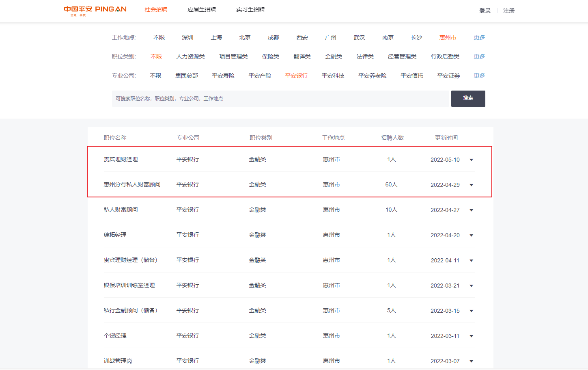Filter company by 平安产险
This screenshot has height=370, width=588.
pos(260,76)
